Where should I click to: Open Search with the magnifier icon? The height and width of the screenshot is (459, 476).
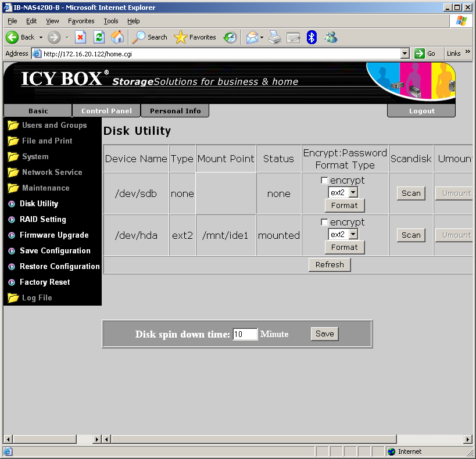pyautogui.click(x=139, y=37)
